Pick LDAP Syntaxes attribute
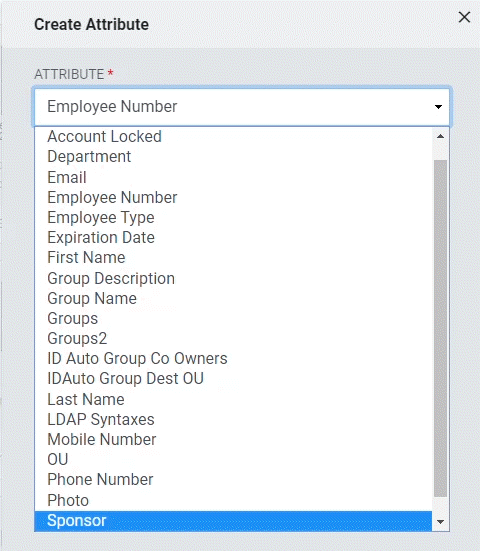 (x=233, y=420)
